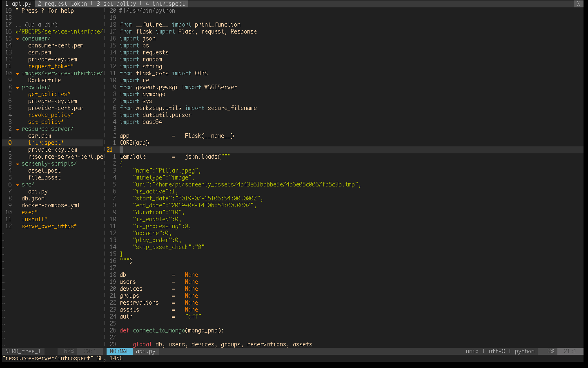This screenshot has width=588, height=368.
Task: Click the 2% position indicator
Action: (x=551, y=351)
